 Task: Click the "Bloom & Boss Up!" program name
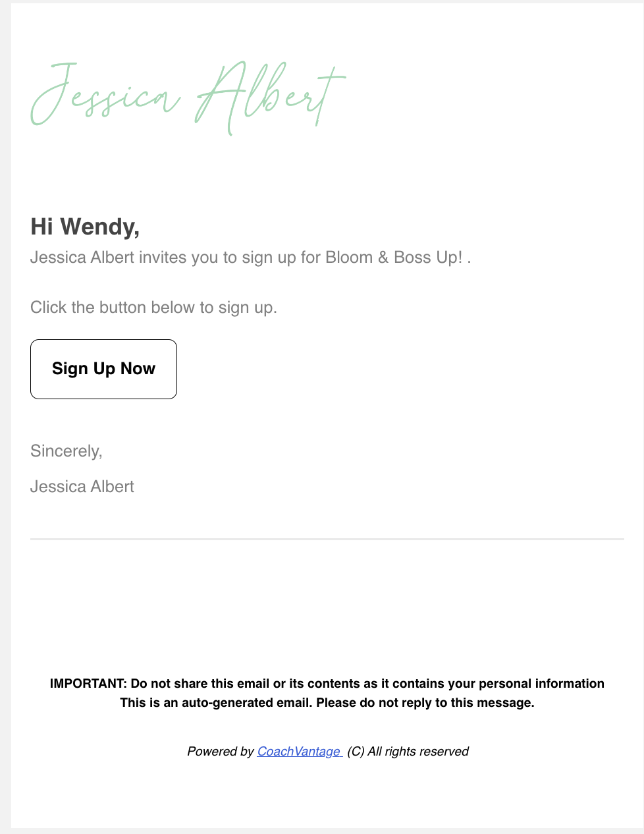coord(394,257)
